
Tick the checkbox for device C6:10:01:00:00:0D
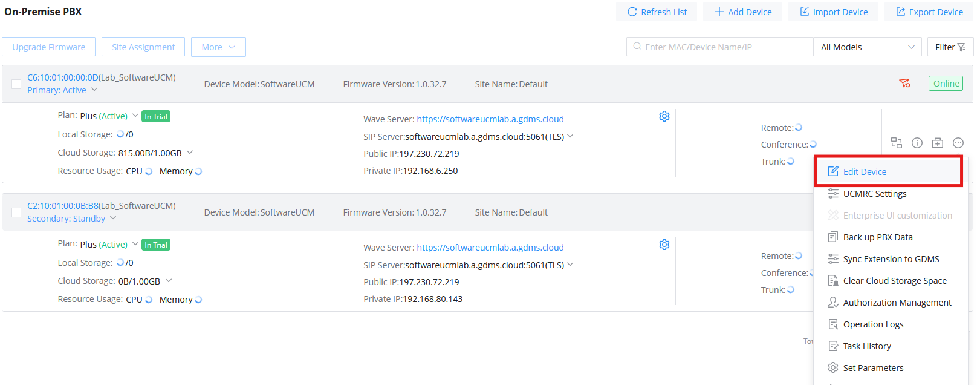tap(16, 84)
